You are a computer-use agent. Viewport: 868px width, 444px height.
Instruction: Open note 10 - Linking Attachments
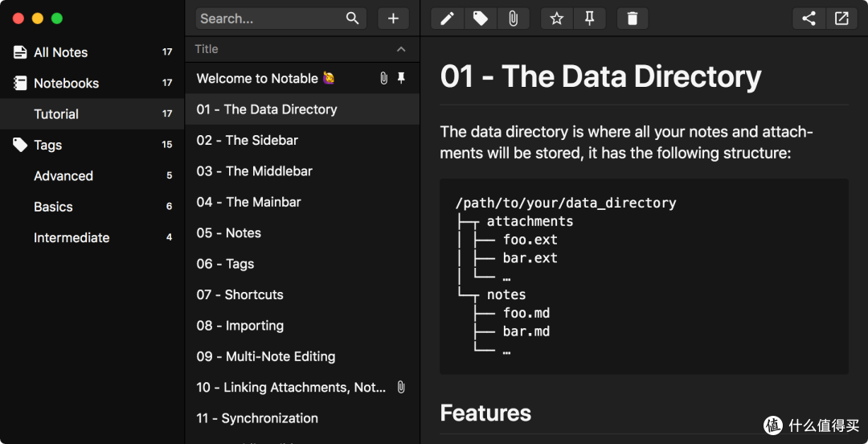[x=302, y=388]
